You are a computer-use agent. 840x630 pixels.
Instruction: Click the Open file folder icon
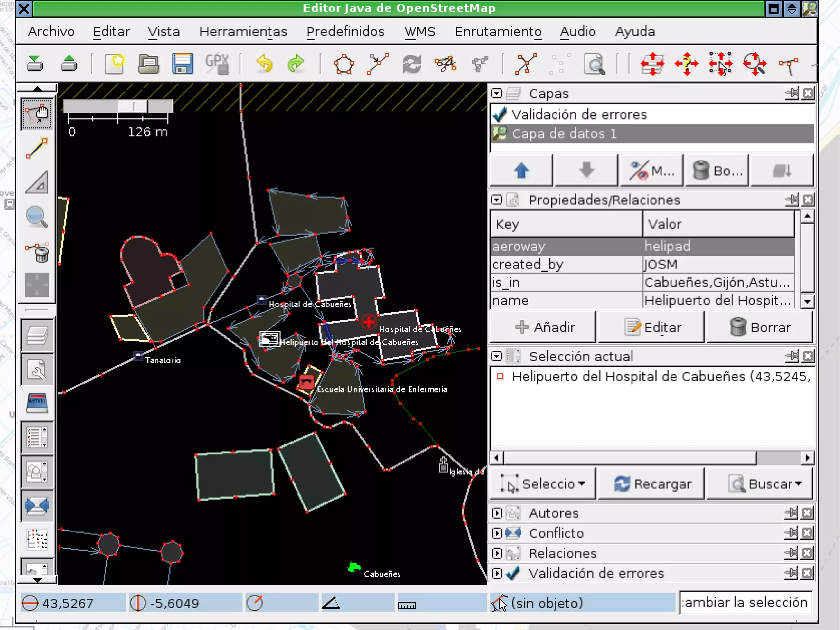tap(148, 64)
